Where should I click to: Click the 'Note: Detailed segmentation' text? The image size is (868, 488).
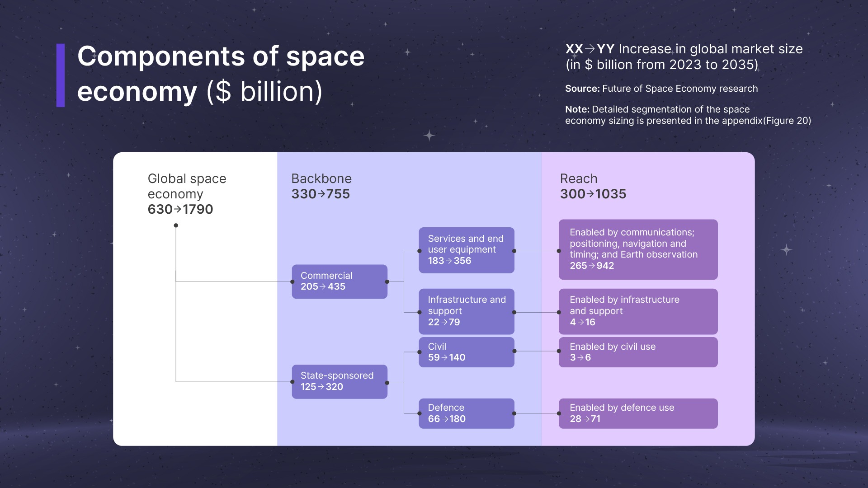tap(688, 115)
